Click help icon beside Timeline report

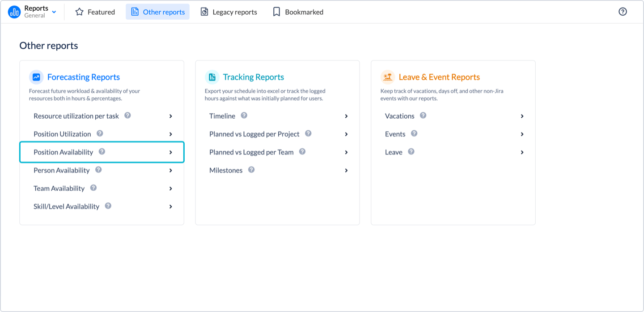point(244,115)
